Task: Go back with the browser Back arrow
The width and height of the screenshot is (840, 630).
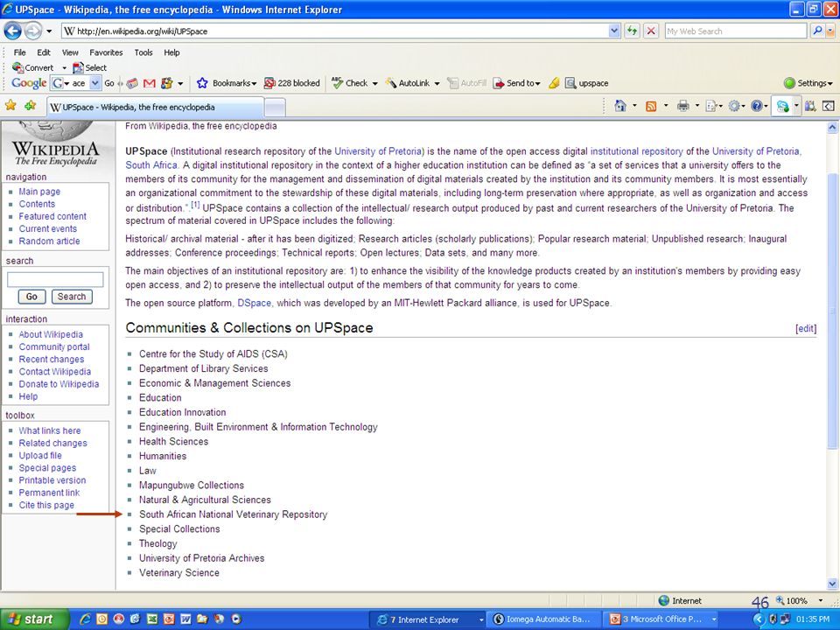Action: tap(13, 31)
